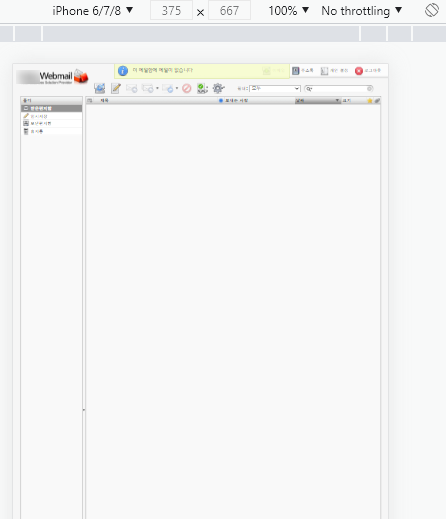Viewport: 446px width, 519px height.
Task: Sort by the subject column header
Action: coord(104,101)
